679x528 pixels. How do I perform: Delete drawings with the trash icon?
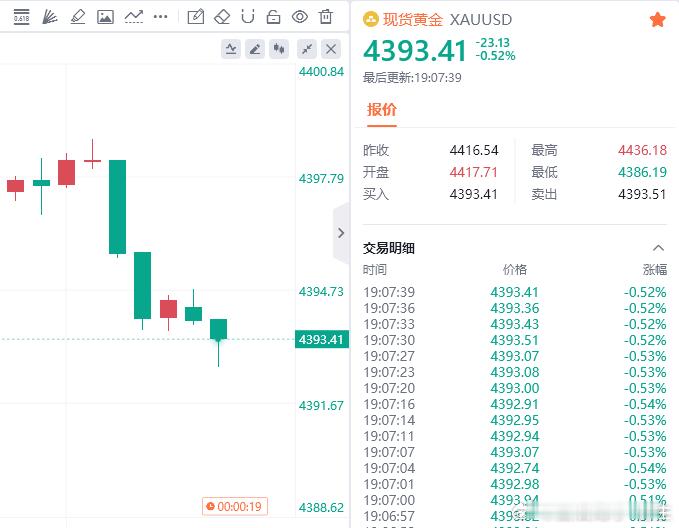pyautogui.click(x=326, y=17)
